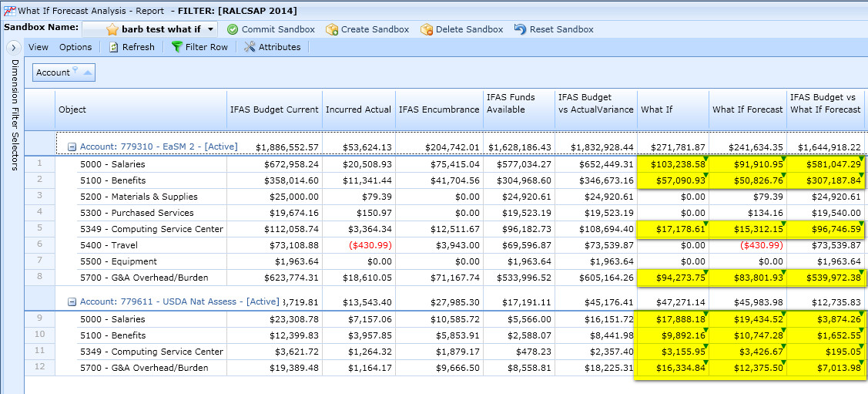The height and width of the screenshot is (394, 868).
Task: Click the Create Sandbox box icon
Action: 332,29
